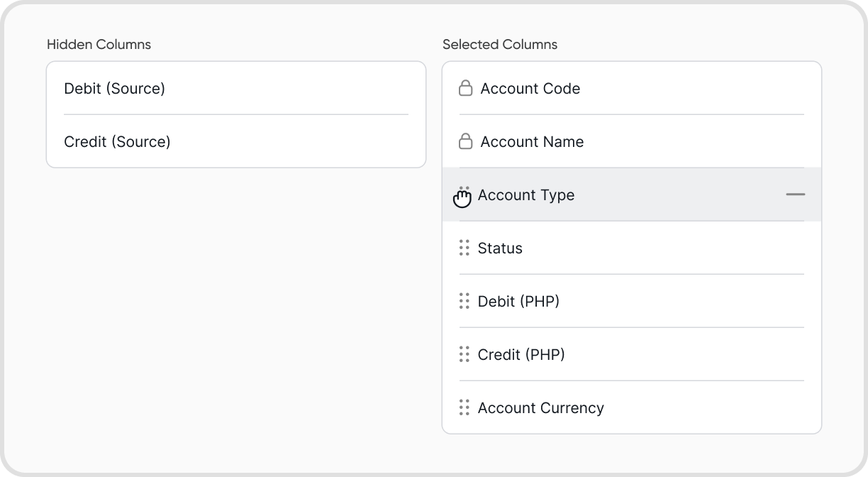Click the drag handle for Account Currency
Screen dimensions: 868x477
(x=464, y=408)
